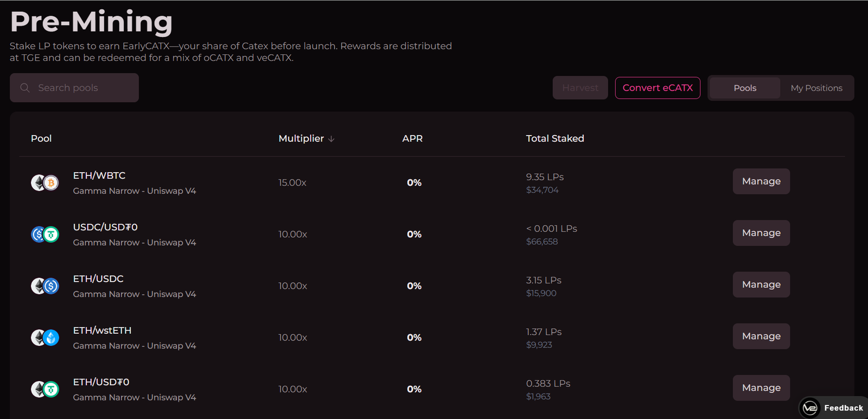Viewport: 868px width, 419px height.
Task: Click the ETH/WBTC pool token pair icon
Action: pyautogui.click(x=44, y=183)
